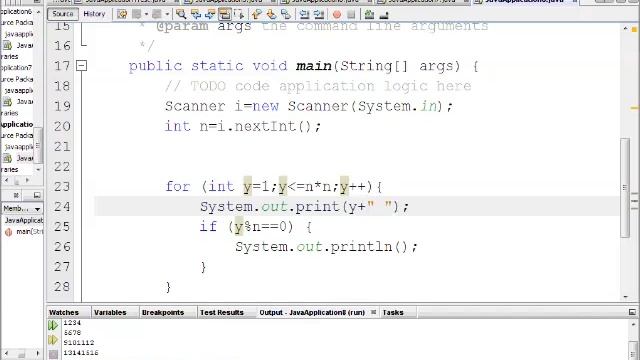Maximize the Output panel using corner icon

(x=632, y=312)
